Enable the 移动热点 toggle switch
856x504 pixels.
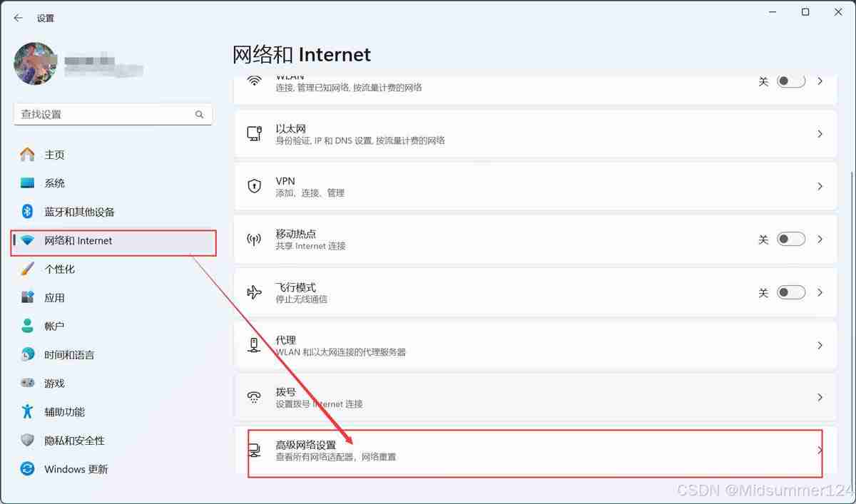click(791, 239)
